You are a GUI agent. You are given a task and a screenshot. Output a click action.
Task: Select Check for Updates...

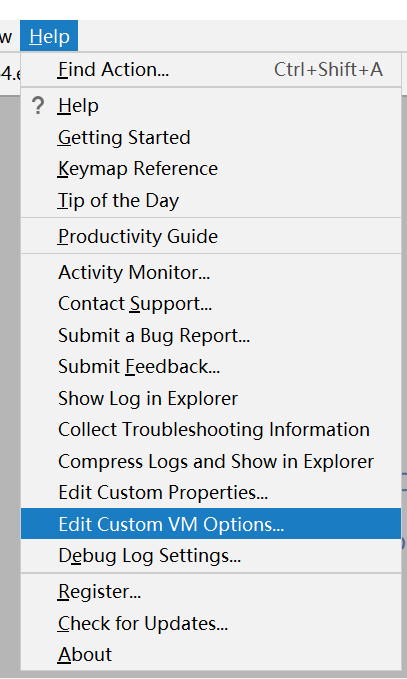click(211, 624)
